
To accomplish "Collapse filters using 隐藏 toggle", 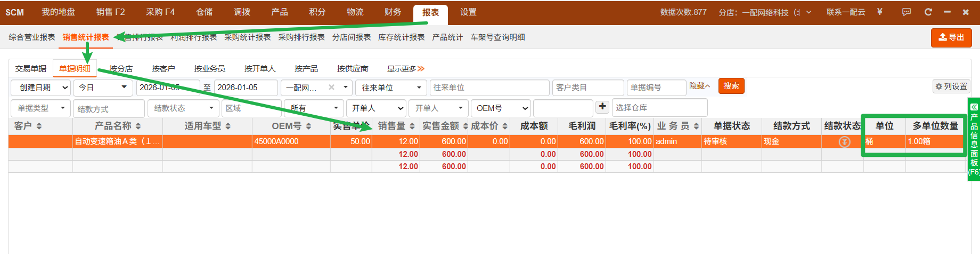I will [x=699, y=86].
